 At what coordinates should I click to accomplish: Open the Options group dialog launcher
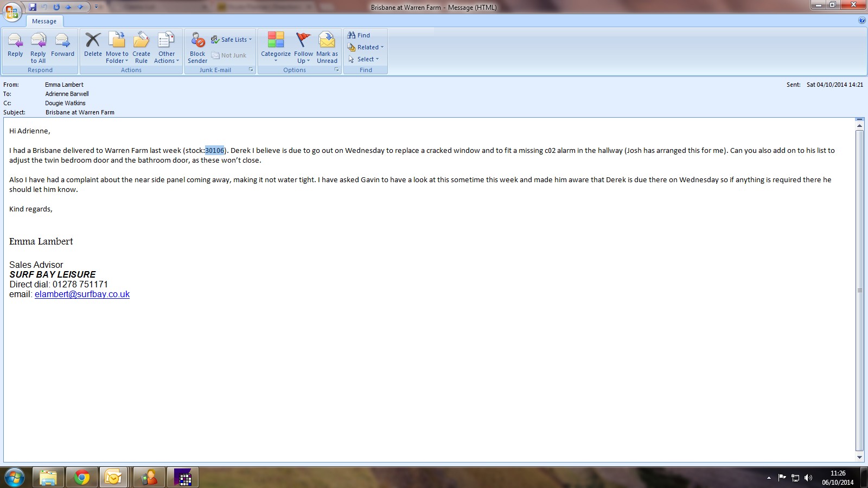click(337, 70)
